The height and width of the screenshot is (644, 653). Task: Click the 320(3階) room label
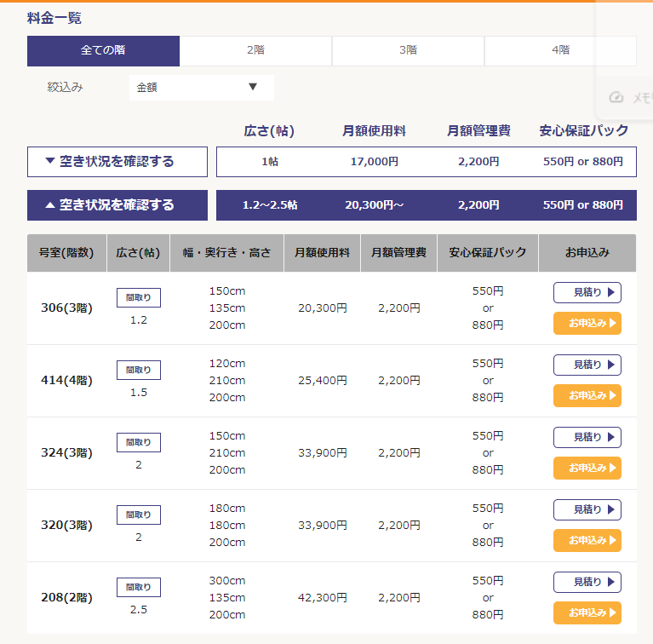[x=66, y=526]
